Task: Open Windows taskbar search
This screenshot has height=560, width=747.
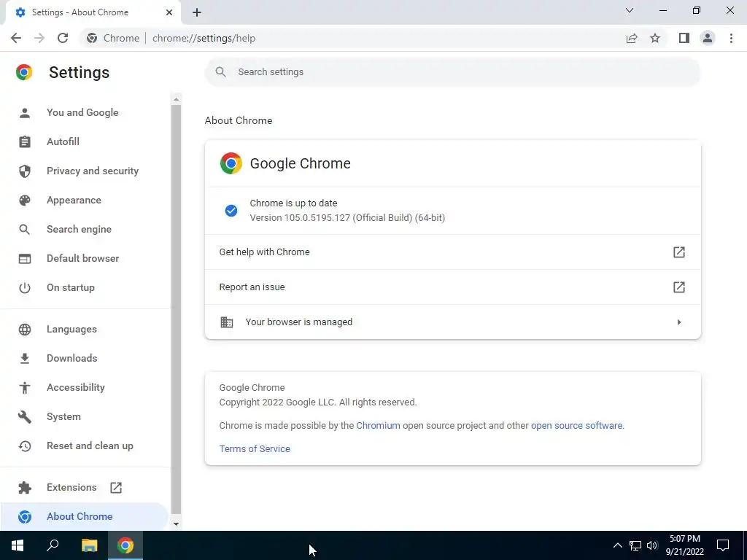Action: click(x=53, y=545)
